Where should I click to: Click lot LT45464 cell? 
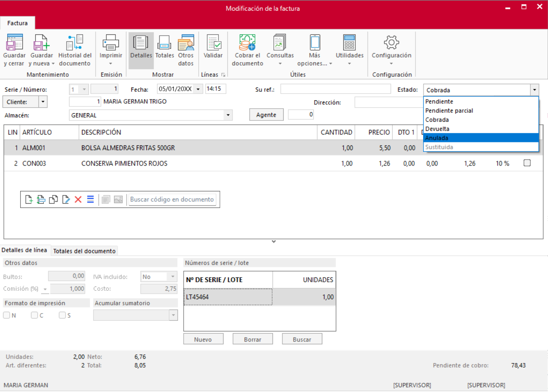[228, 297]
